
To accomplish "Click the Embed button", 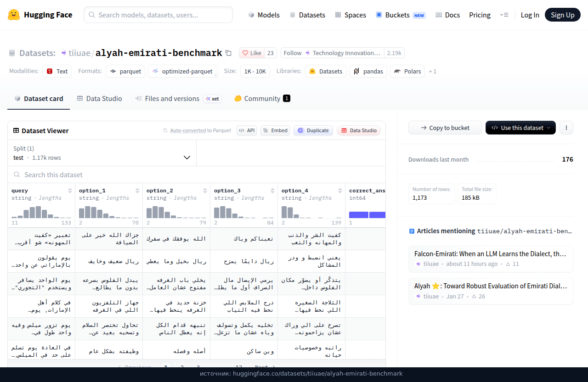I will 275,130.
